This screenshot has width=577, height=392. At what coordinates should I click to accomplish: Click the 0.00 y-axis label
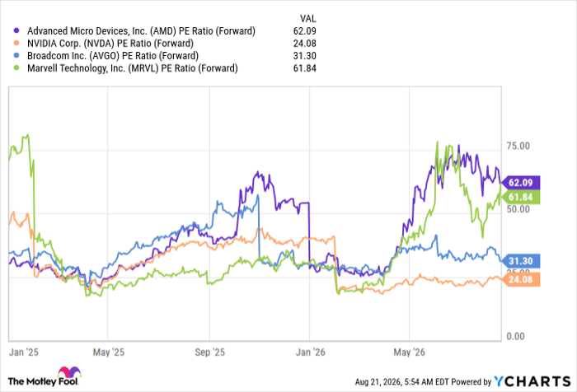[x=515, y=337]
